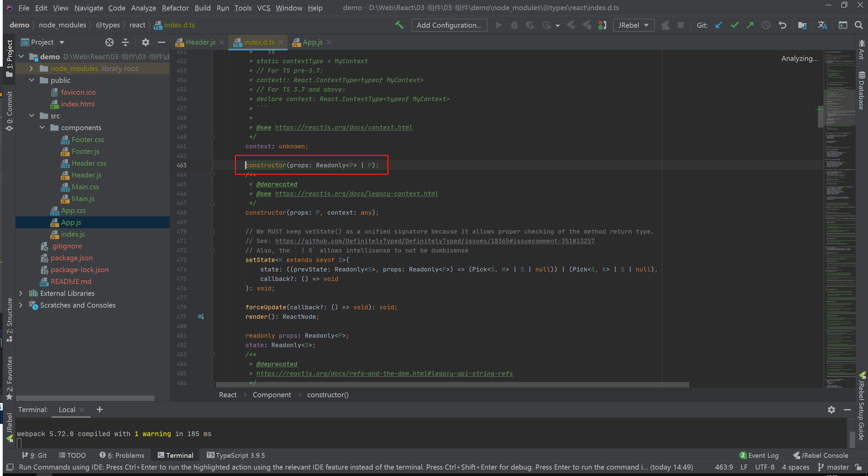Viewport: 868px width, 476px height.
Task: Click the JRebel run rocket icon
Action: [x=571, y=25]
